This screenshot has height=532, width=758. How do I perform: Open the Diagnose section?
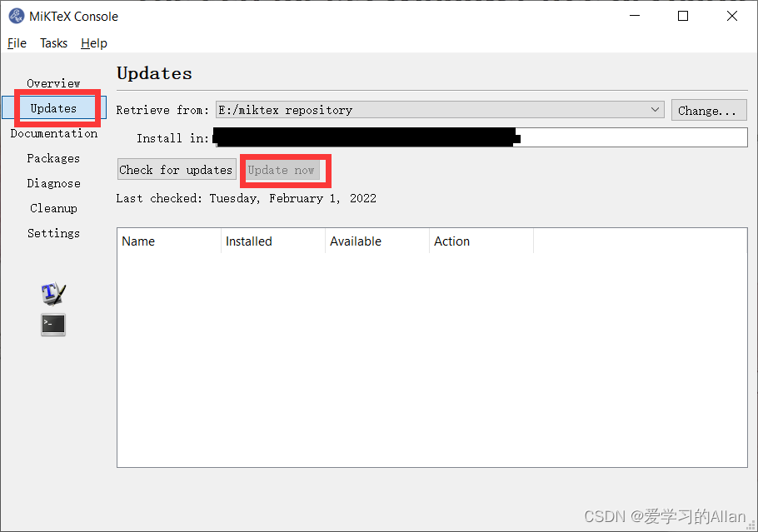click(x=53, y=183)
